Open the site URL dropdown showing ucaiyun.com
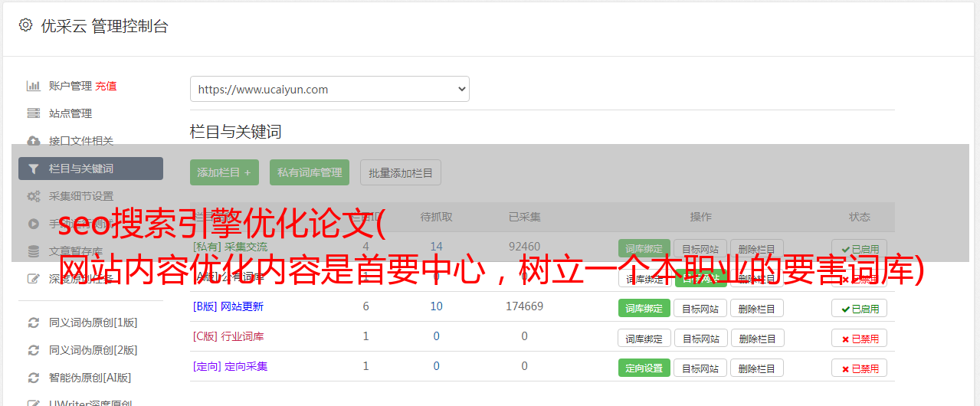This screenshot has height=406, width=980. 329,89
